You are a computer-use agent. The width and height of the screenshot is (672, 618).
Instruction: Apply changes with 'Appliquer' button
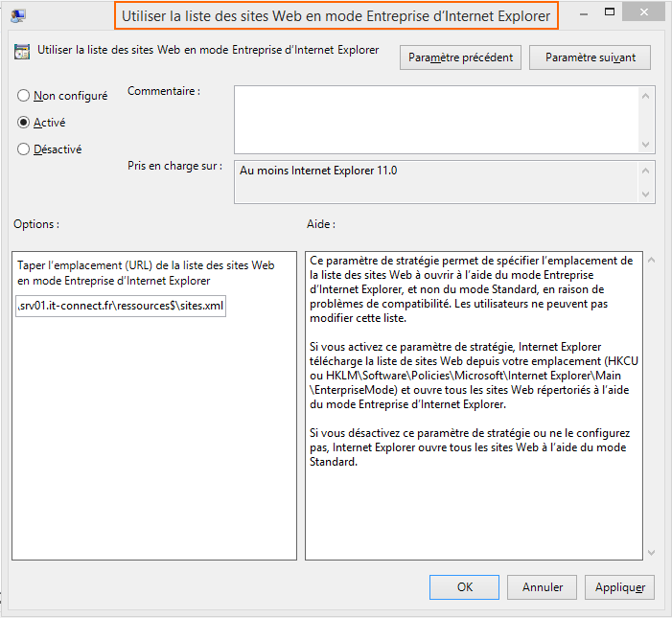619,587
